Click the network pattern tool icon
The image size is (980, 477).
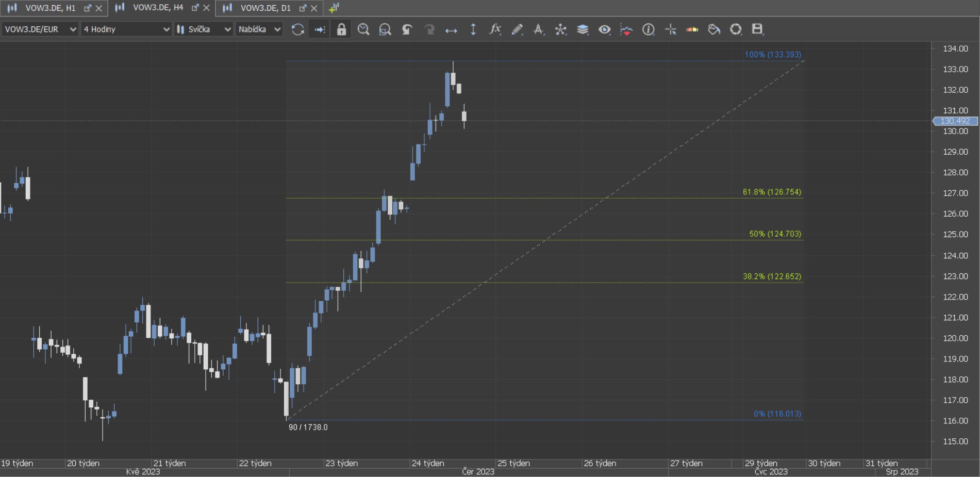tap(561, 29)
